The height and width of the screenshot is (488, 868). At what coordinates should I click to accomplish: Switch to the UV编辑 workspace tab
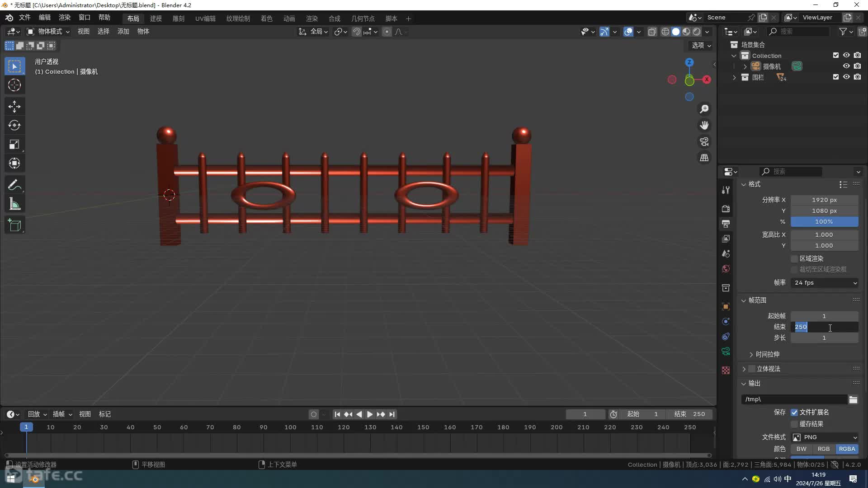205,19
